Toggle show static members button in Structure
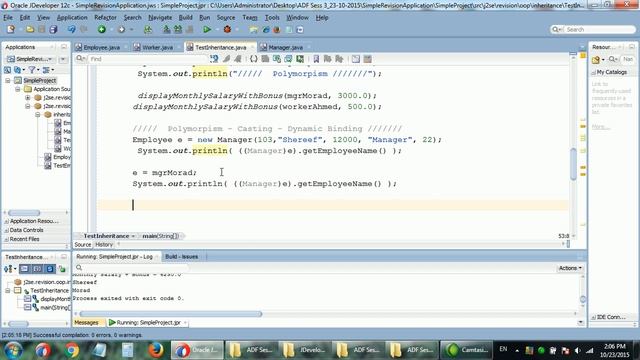 [x=50, y=269]
